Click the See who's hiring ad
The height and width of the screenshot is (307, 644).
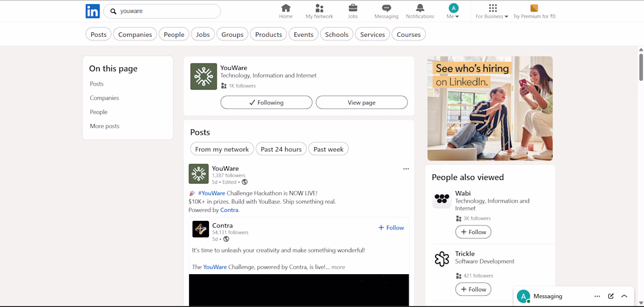click(490, 108)
